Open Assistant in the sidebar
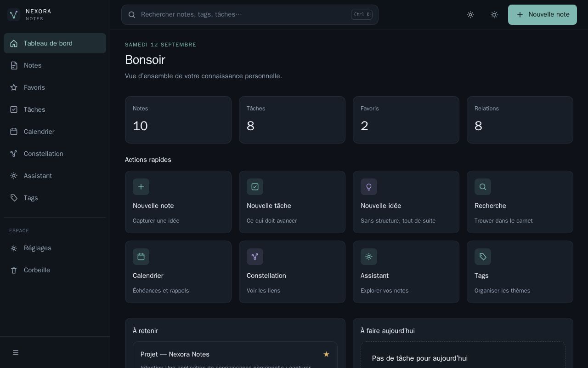This screenshot has width=588, height=368. pyautogui.click(x=55, y=176)
